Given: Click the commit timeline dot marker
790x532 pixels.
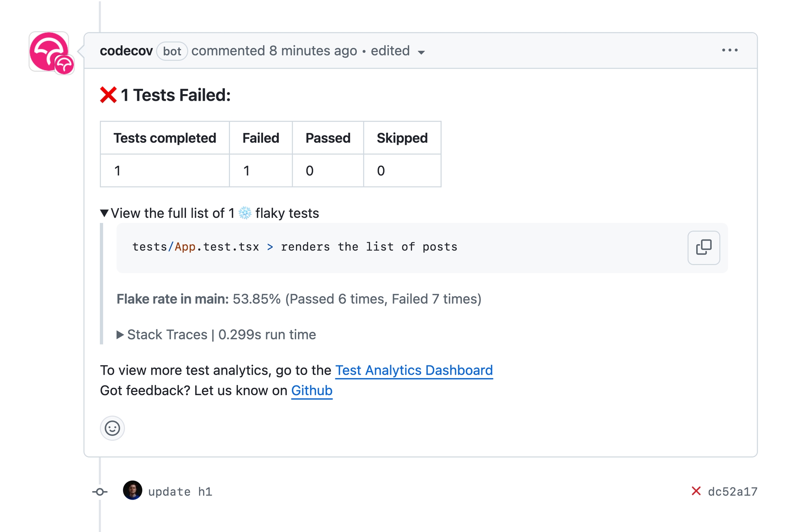Looking at the screenshot, I should (x=100, y=491).
